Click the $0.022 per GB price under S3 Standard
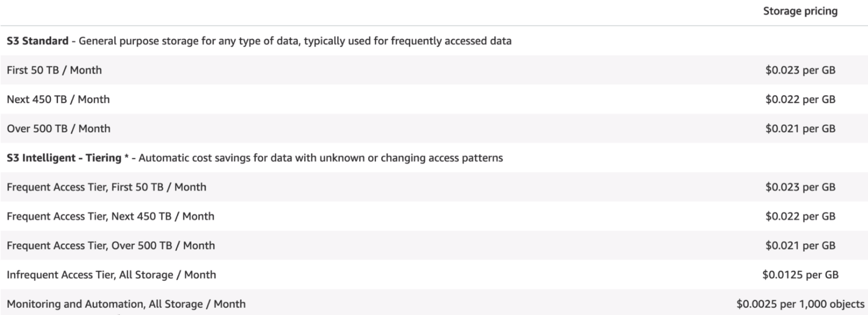Screen dimensions: 868x315 pyautogui.click(x=800, y=99)
